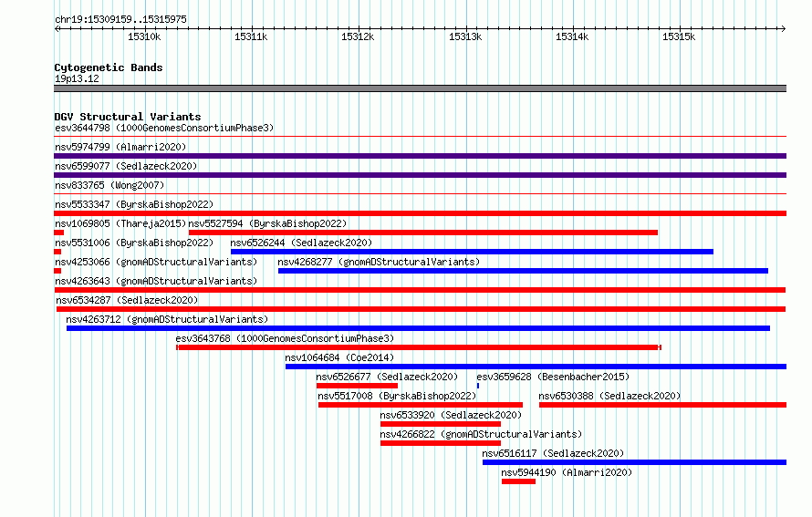
Task: Click the 15314k ruler tick label
Action: (x=572, y=36)
